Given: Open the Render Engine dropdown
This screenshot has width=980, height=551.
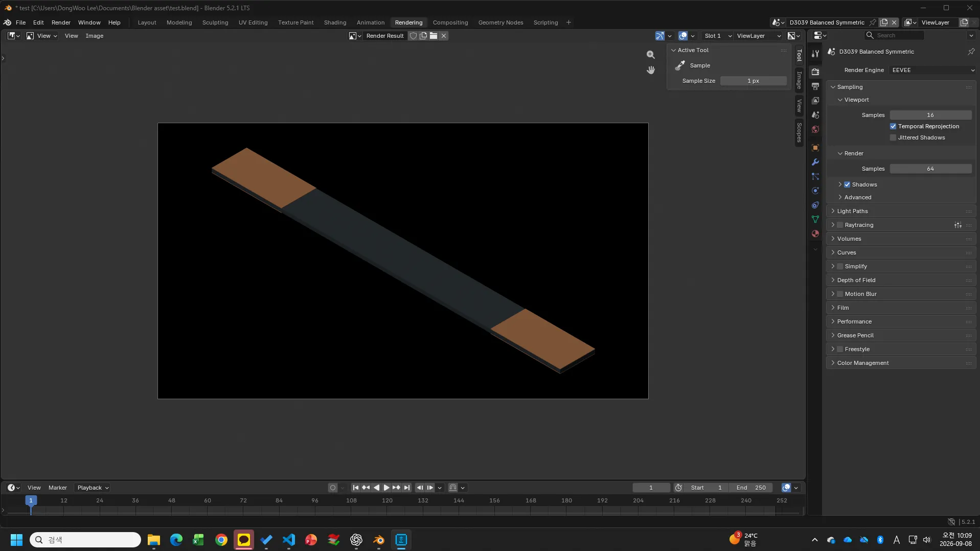Looking at the screenshot, I should 932,70.
